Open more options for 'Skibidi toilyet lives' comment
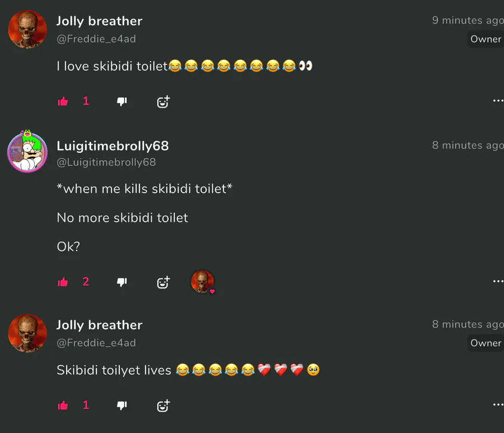The width and height of the screenshot is (504, 433). (498, 404)
